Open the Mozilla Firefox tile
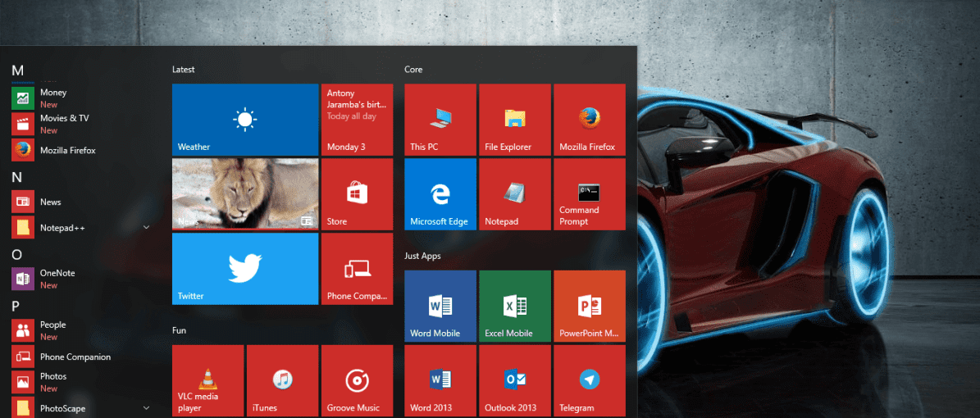 [x=590, y=120]
